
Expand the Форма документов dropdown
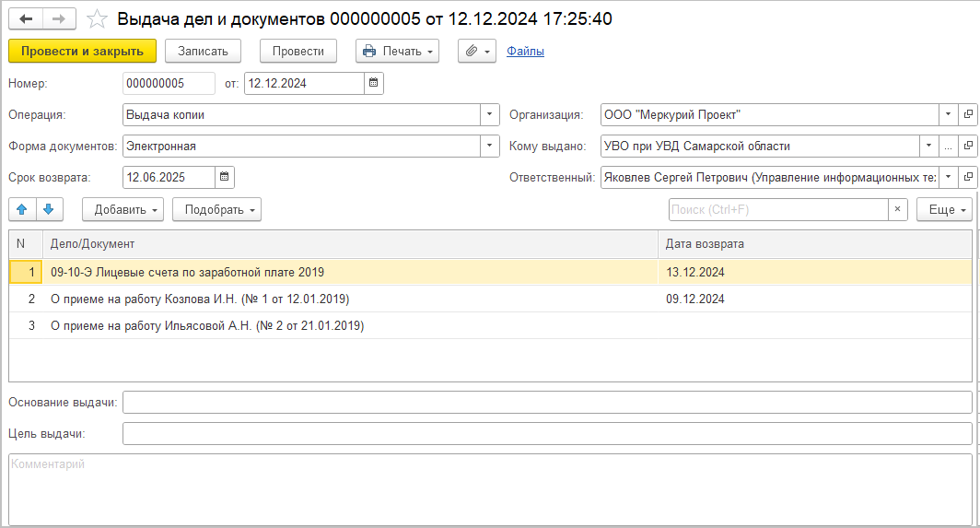pos(489,146)
